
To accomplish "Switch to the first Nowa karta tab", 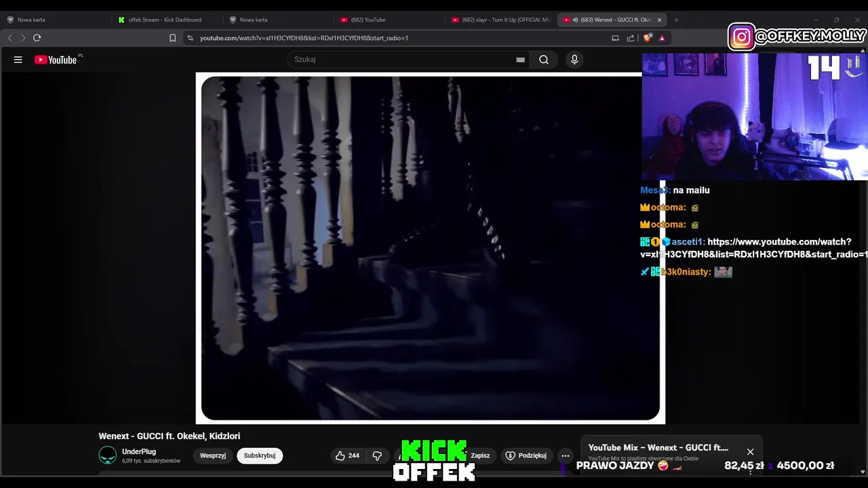I will pyautogui.click(x=54, y=20).
